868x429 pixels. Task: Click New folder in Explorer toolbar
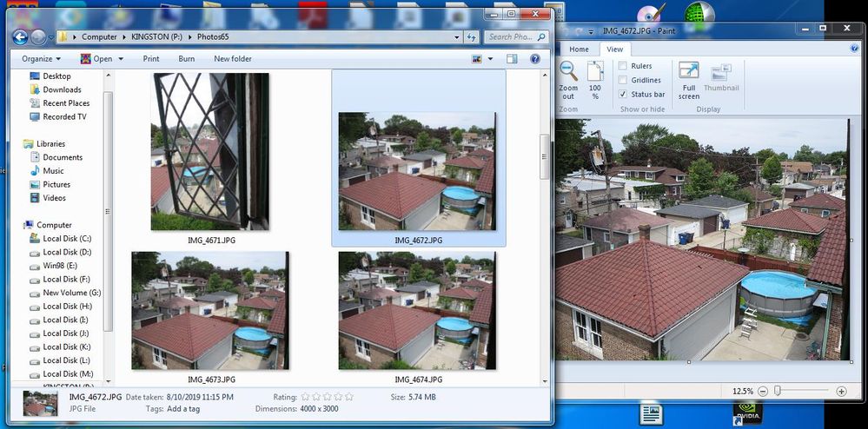pyautogui.click(x=232, y=59)
